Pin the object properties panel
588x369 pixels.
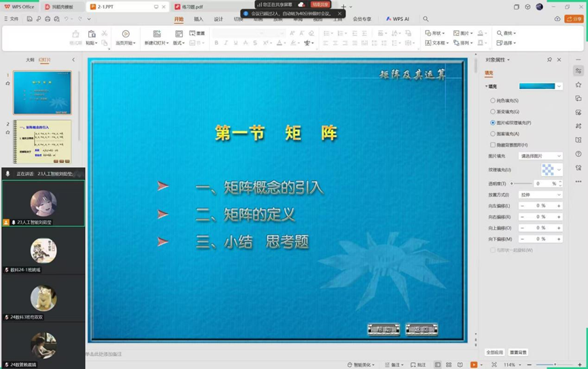pyautogui.click(x=549, y=60)
